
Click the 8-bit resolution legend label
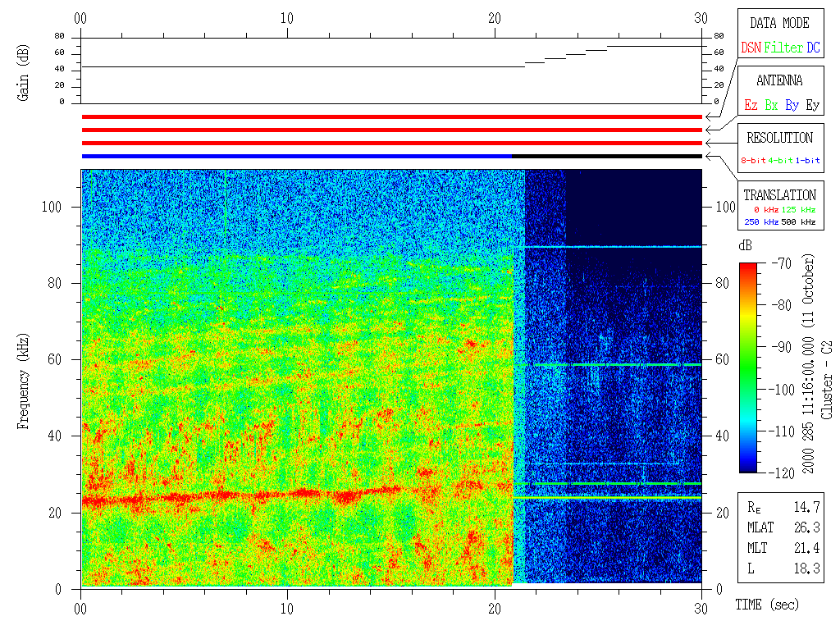tap(754, 161)
